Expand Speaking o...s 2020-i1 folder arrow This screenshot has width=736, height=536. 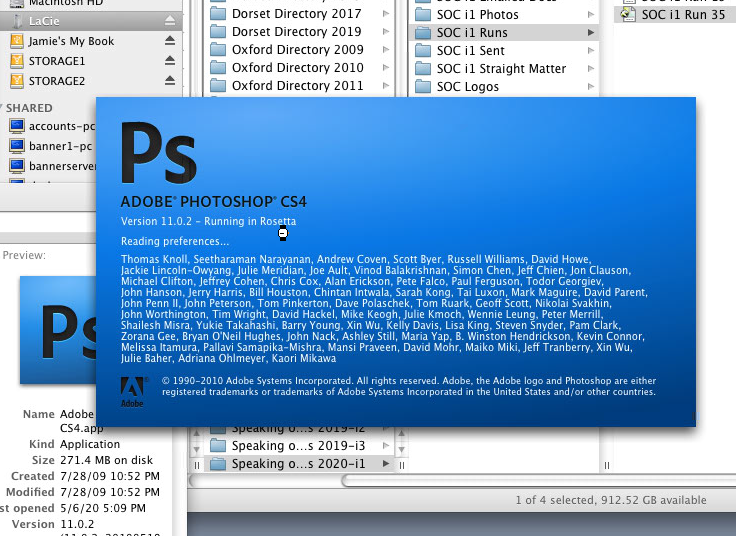click(x=386, y=464)
